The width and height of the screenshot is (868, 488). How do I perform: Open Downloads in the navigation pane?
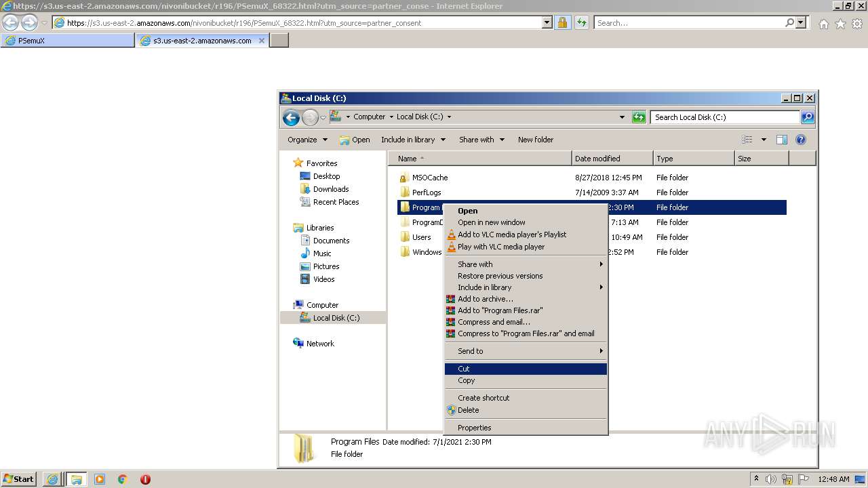coord(331,189)
